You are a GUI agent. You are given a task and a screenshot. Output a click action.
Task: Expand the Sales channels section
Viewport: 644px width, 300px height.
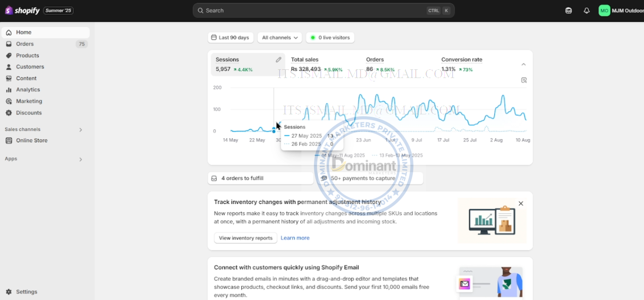point(80,130)
